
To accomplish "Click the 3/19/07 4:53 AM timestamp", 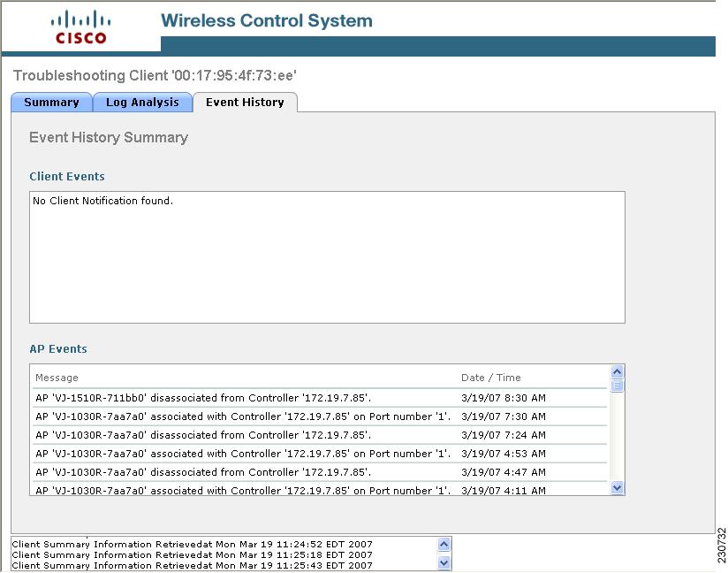I will point(504,454).
